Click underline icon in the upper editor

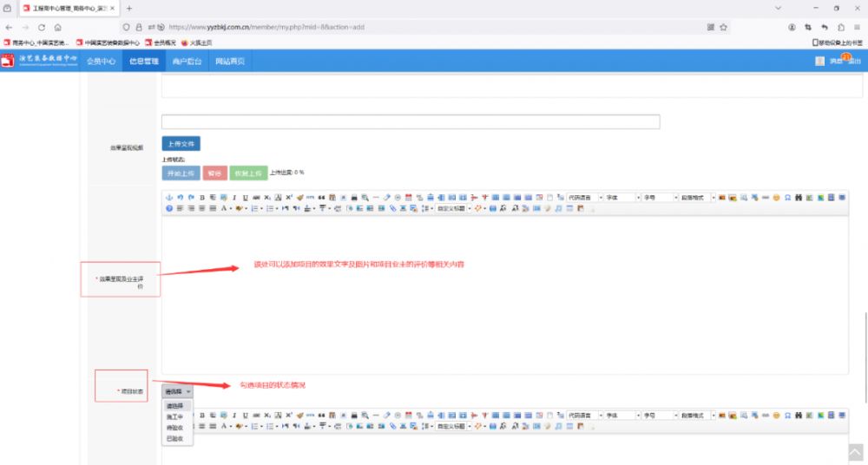[x=245, y=198]
